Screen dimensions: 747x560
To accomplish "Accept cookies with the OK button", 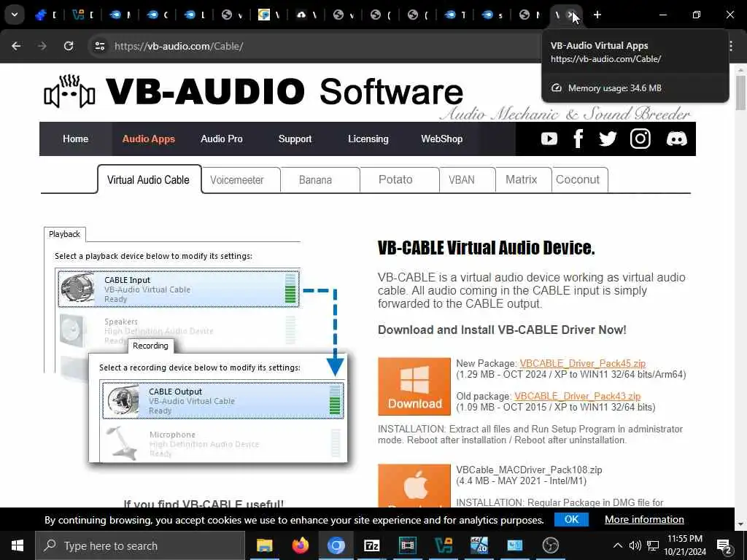I will point(571,519).
